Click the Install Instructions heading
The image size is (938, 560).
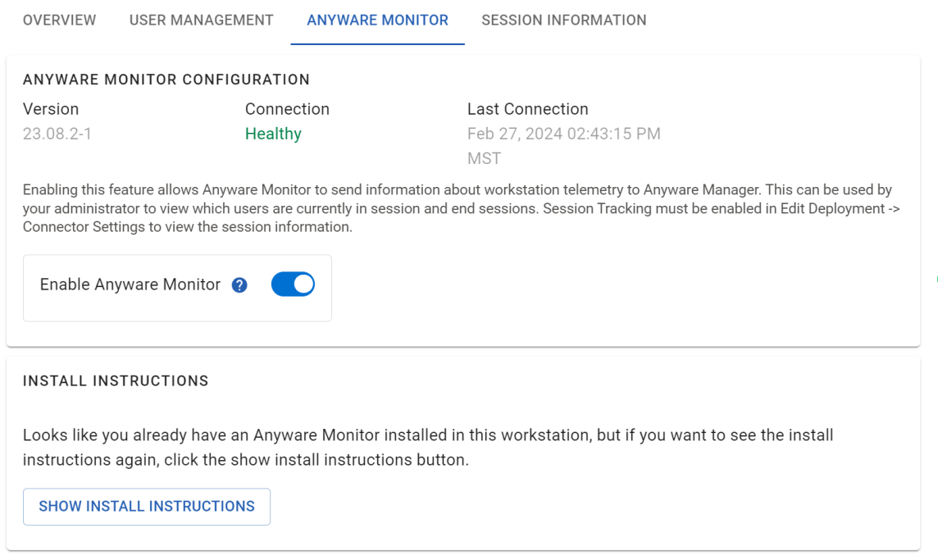[116, 381]
